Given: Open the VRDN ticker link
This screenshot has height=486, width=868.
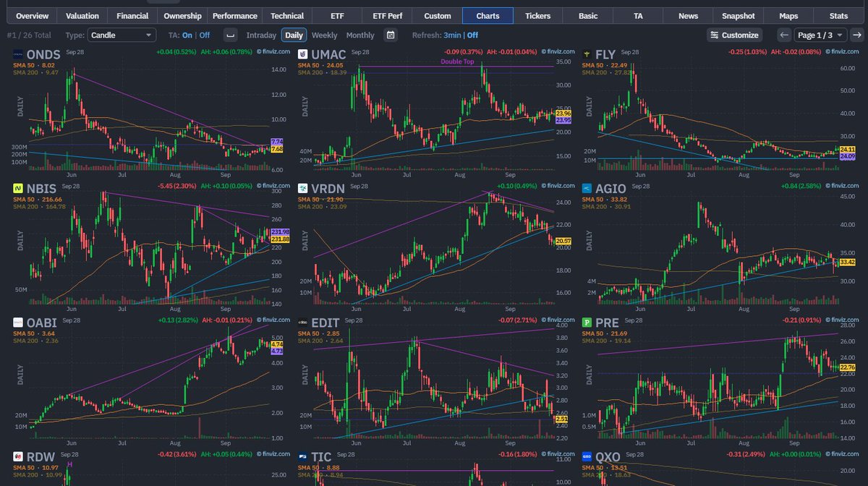Looking at the screenshot, I should (x=328, y=188).
